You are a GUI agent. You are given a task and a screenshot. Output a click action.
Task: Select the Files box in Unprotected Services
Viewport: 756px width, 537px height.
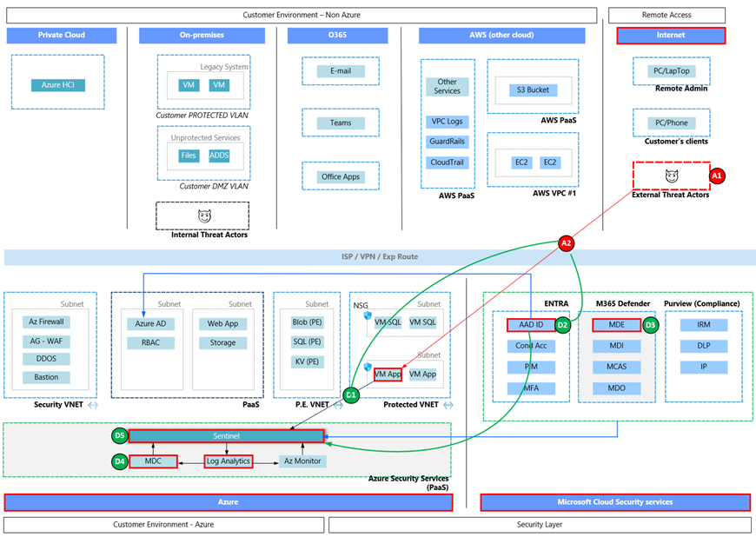[189, 156]
